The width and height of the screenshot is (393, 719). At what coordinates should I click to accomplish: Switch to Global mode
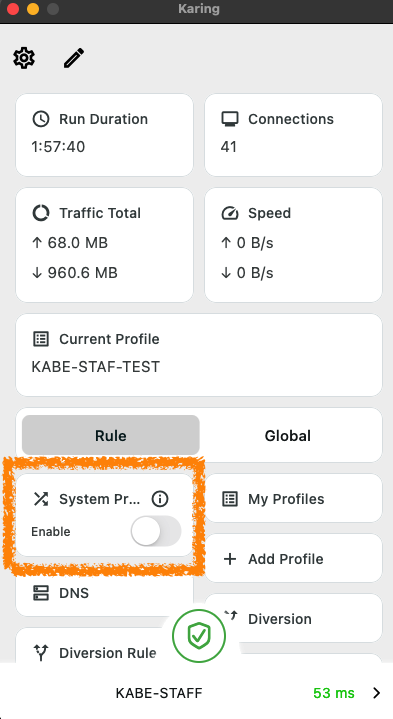288,435
